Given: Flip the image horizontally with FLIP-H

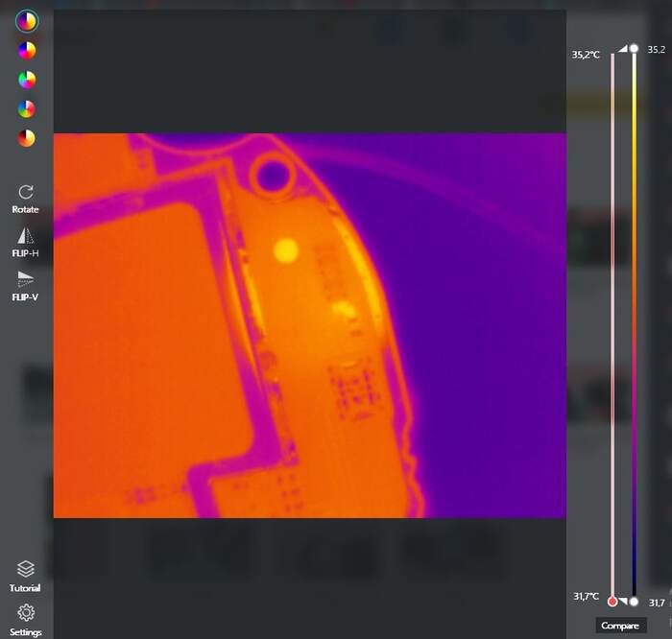Looking at the screenshot, I should (x=25, y=243).
